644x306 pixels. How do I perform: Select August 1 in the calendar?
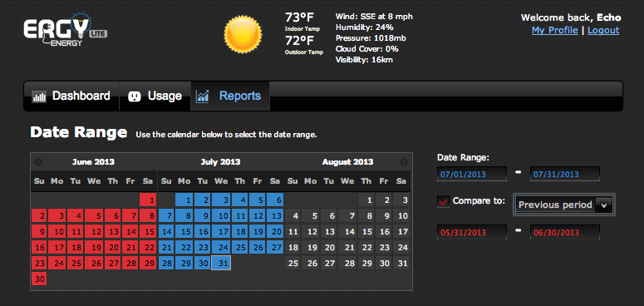click(366, 200)
